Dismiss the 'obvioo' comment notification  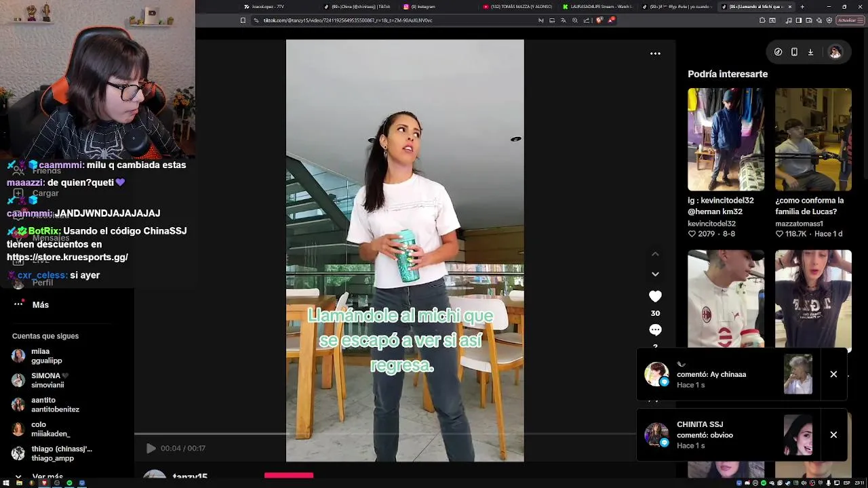point(833,435)
